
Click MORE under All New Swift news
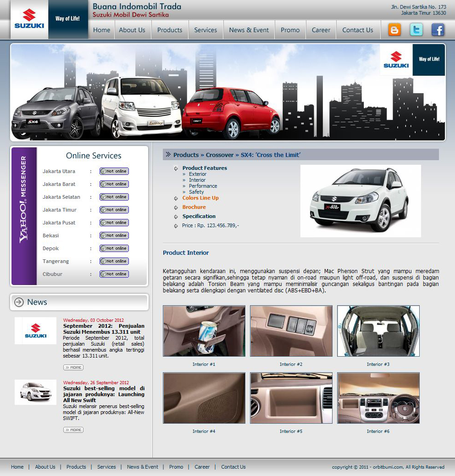pyautogui.click(x=73, y=430)
